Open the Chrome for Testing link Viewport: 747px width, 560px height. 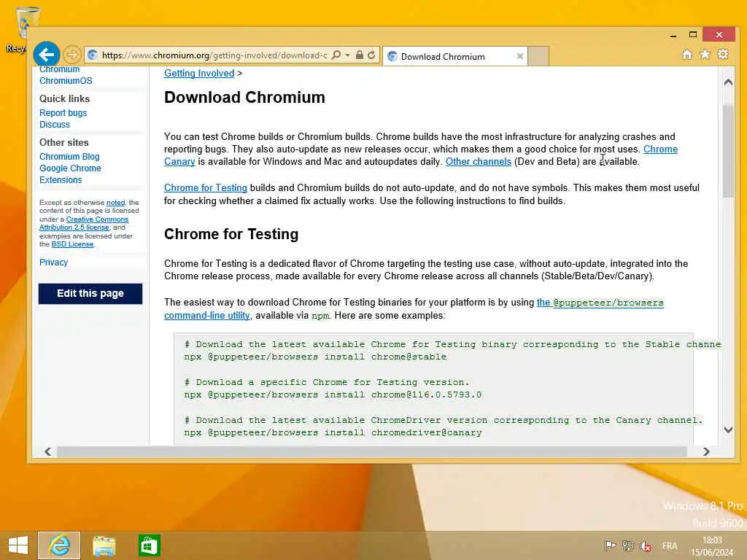tap(205, 188)
